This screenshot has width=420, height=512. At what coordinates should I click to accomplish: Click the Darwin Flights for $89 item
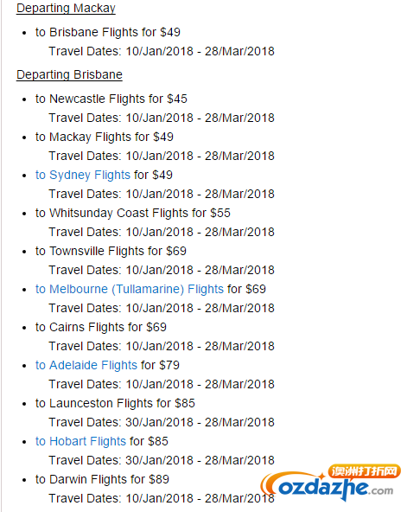[102, 479]
